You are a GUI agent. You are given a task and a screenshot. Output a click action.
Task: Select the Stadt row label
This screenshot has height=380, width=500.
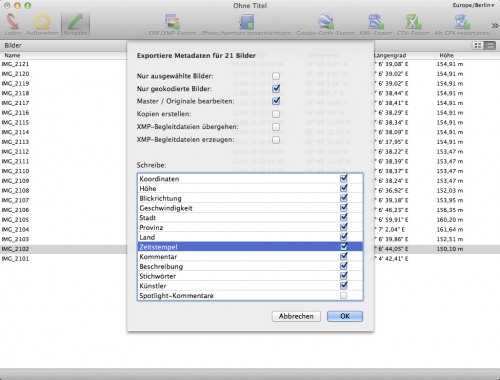point(148,218)
